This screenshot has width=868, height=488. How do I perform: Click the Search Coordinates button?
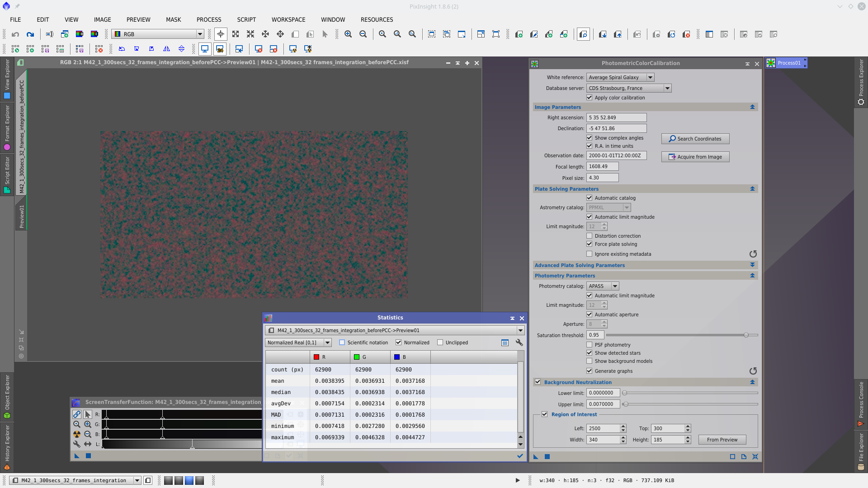point(695,139)
